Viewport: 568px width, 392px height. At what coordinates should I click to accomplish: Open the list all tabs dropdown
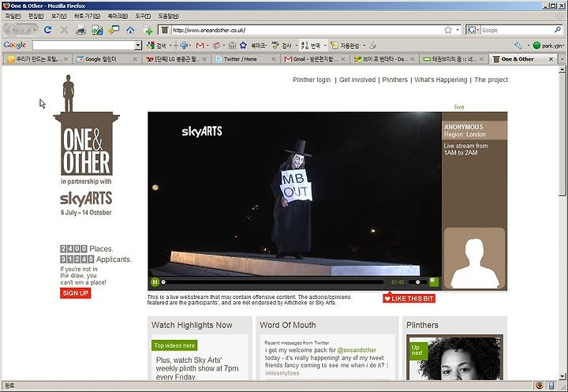[562, 58]
